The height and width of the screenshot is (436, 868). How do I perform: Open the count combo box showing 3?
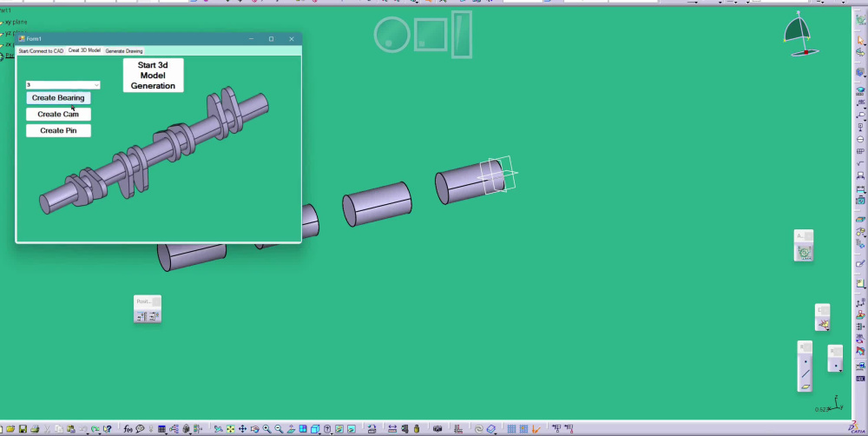62,85
